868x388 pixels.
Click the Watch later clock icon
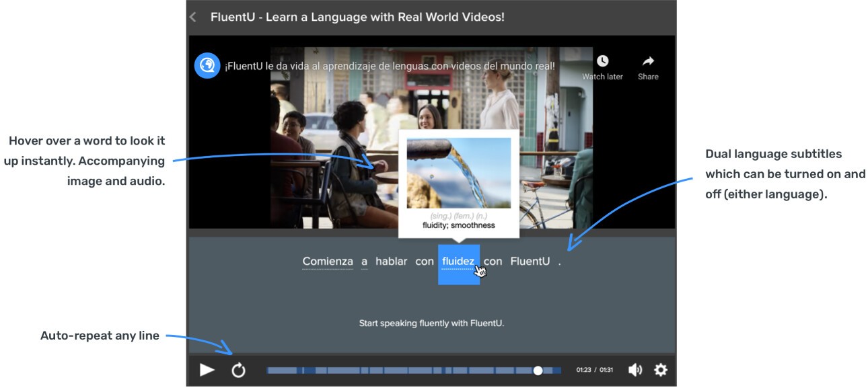[602, 61]
